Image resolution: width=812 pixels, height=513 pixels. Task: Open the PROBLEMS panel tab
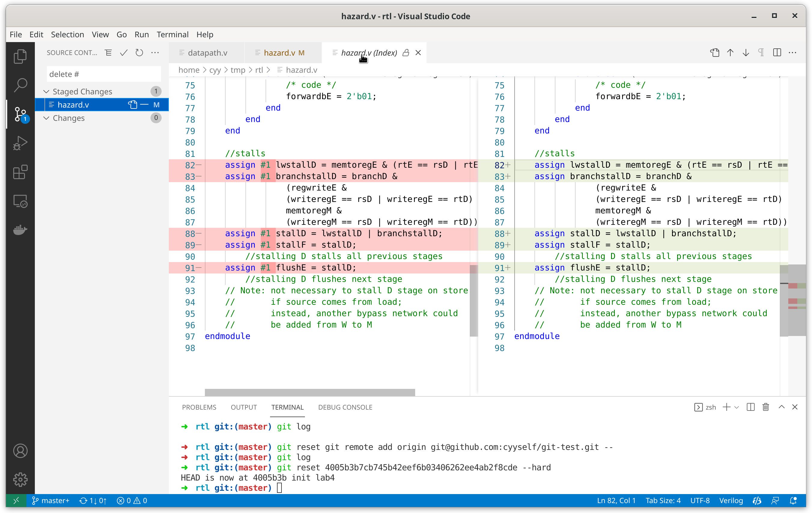199,407
